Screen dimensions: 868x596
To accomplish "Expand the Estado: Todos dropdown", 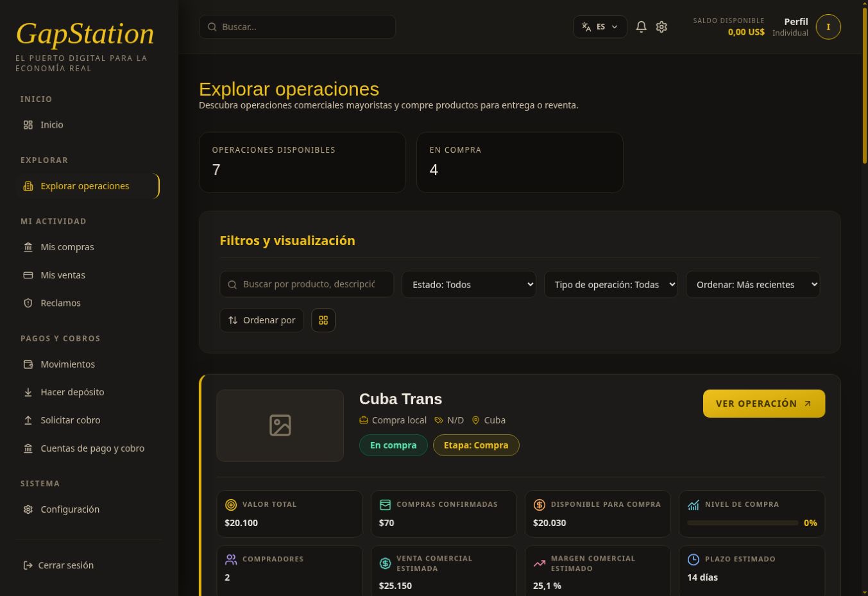I will tap(469, 284).
